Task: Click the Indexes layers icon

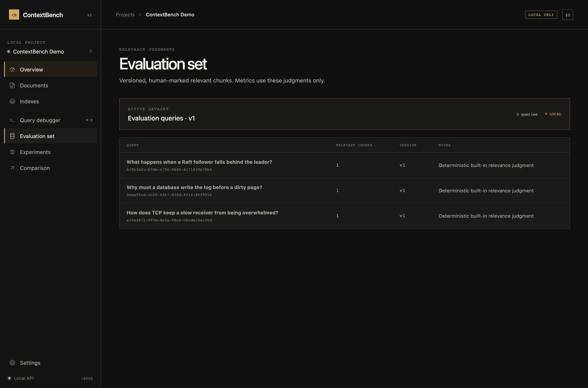Action: tap(12, 101)
